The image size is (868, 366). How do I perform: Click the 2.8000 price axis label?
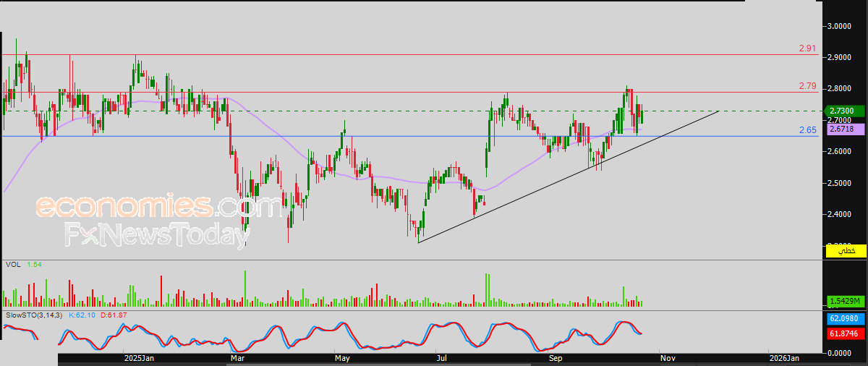tap(841, 88)
